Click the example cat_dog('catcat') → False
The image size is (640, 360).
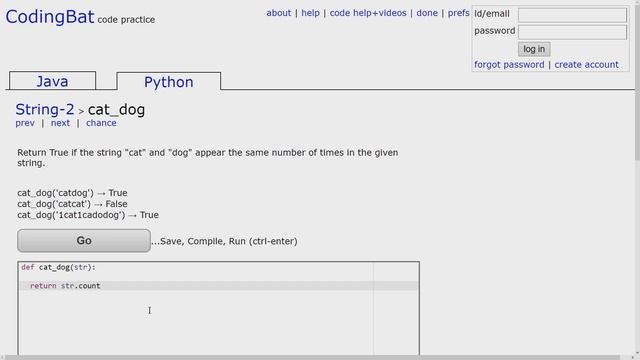(x=72, y=204)
